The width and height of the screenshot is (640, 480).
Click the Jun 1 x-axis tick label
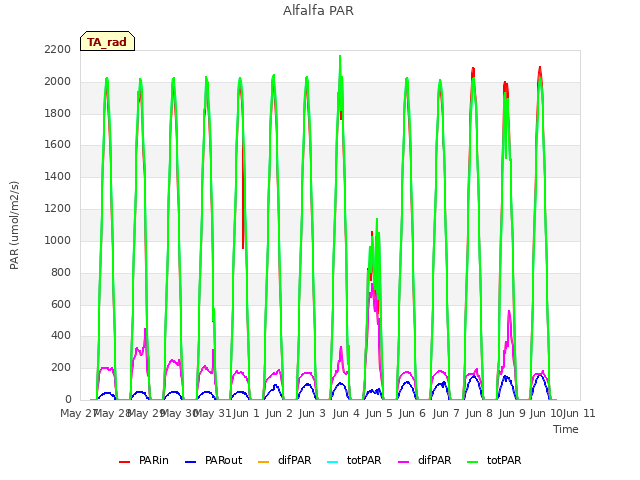[x=246, y=413]
